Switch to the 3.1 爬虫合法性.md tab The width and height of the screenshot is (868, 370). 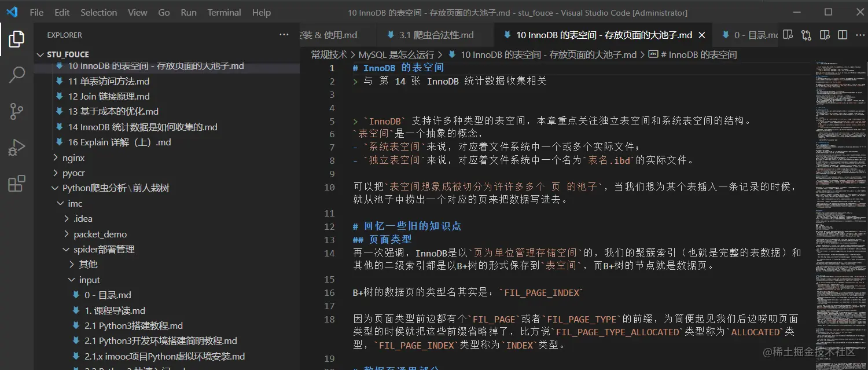click(435, 35)
